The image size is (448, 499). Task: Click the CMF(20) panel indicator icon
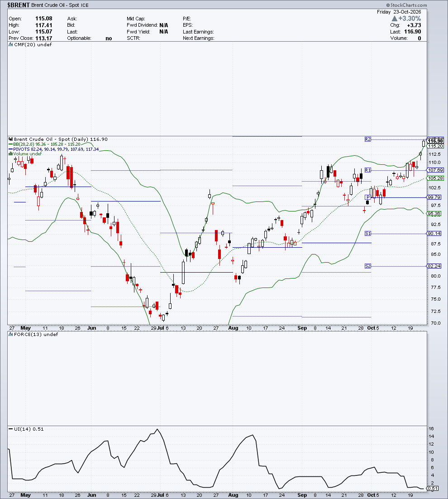[x=11, y=45]
